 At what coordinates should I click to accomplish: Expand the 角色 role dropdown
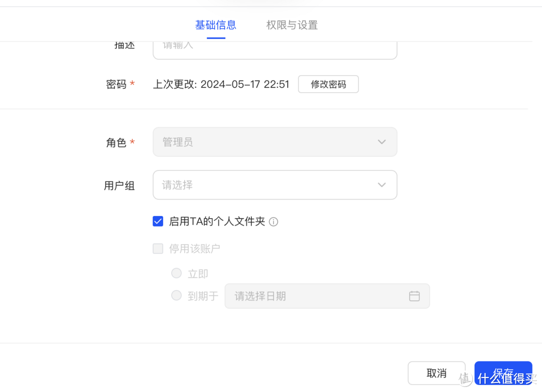(x=275, y=142)
